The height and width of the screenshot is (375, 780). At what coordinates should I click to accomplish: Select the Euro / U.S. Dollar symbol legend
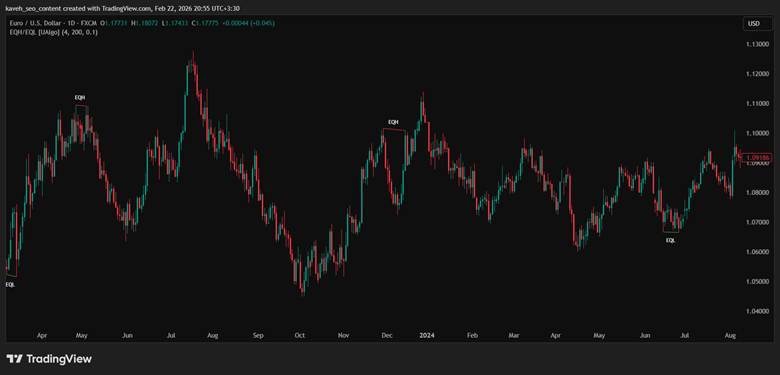[x=52, y=23]
